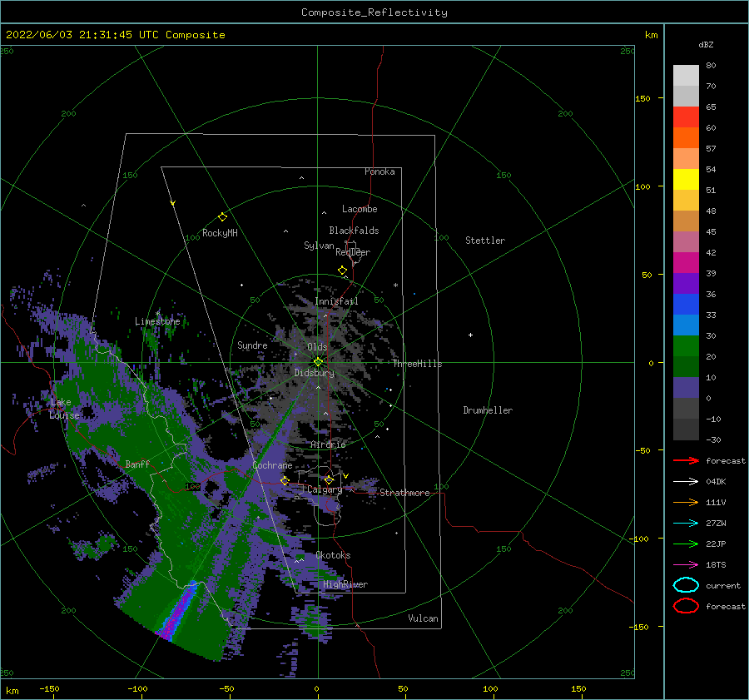Select the darker orange legend swatch

[x=686, y=137]
